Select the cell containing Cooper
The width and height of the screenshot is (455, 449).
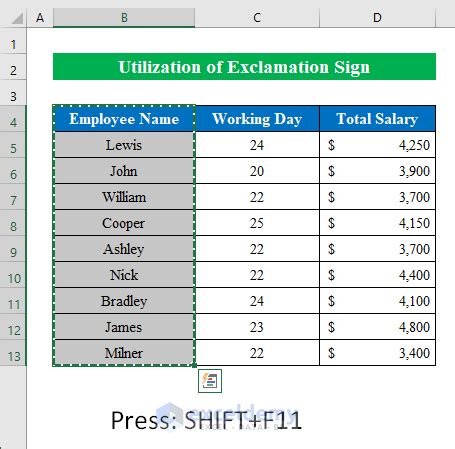(x=124, y=223)
